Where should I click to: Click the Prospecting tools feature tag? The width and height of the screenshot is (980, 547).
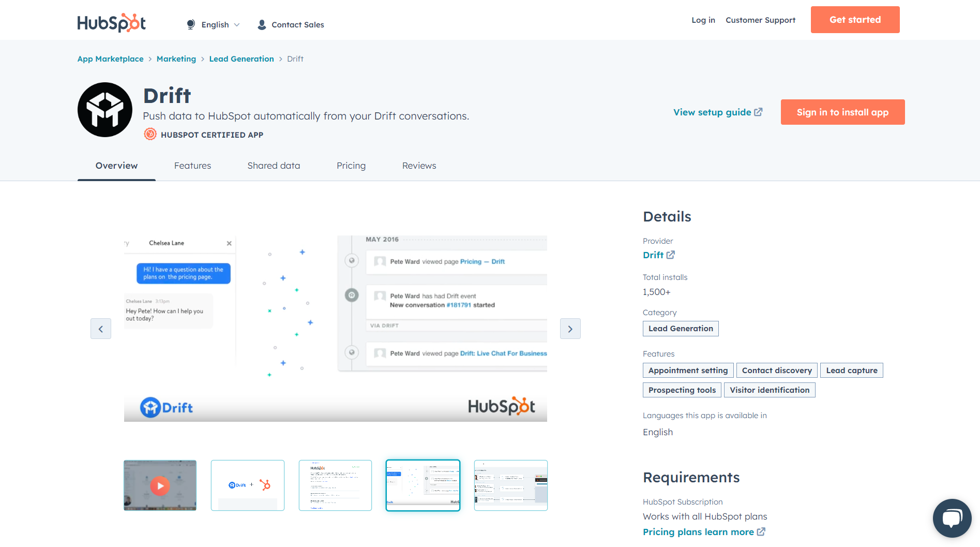pyautogui.click(x=682, y=390)
